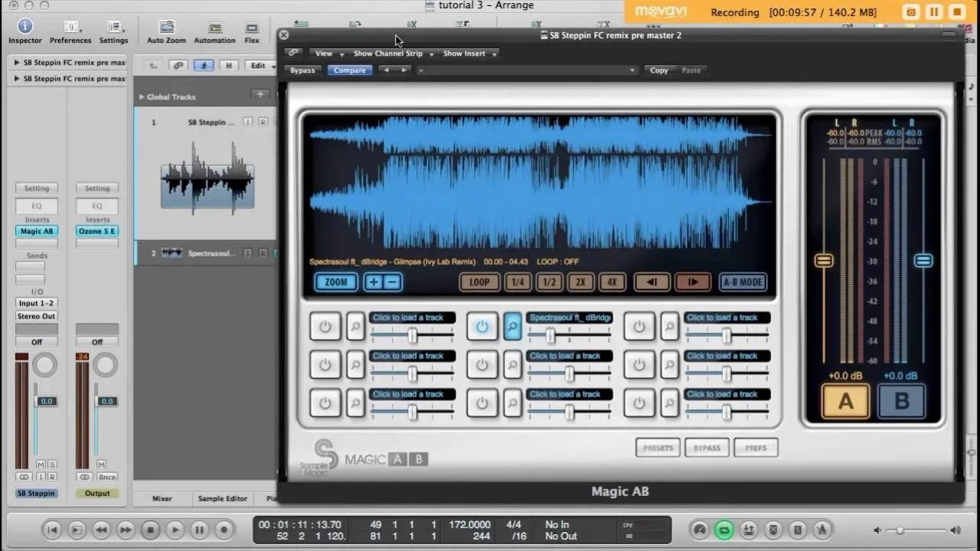Mute the SB Steppin channel strip

pyautogui.click(x=41, y=465)
